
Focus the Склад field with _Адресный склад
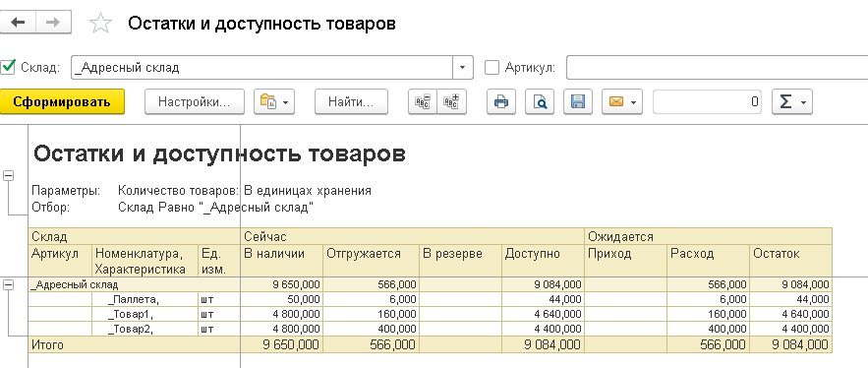pyautogui.click(x=261, y=68)
